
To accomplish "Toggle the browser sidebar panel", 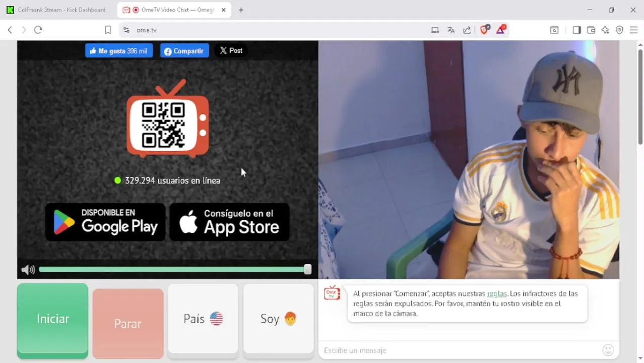I will [577, 30].
